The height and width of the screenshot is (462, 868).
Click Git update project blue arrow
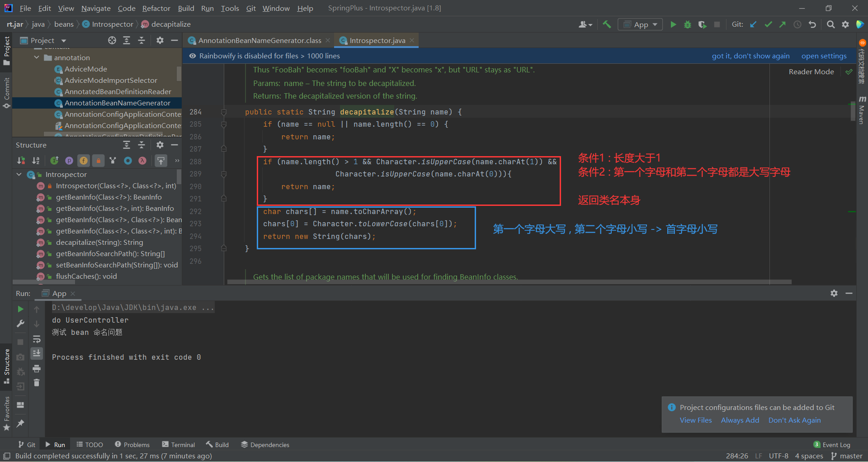tap(753, 24)
